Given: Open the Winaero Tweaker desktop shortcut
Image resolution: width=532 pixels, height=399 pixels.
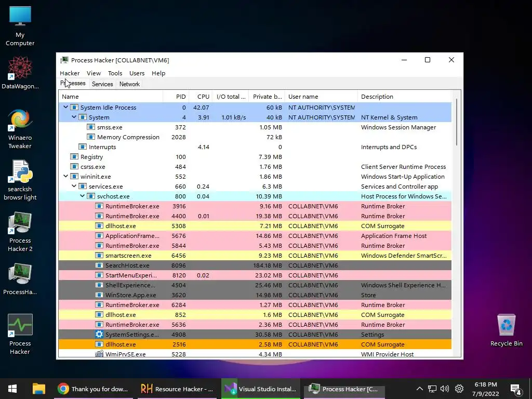Looking at the screenshot, I should (20, 129).
